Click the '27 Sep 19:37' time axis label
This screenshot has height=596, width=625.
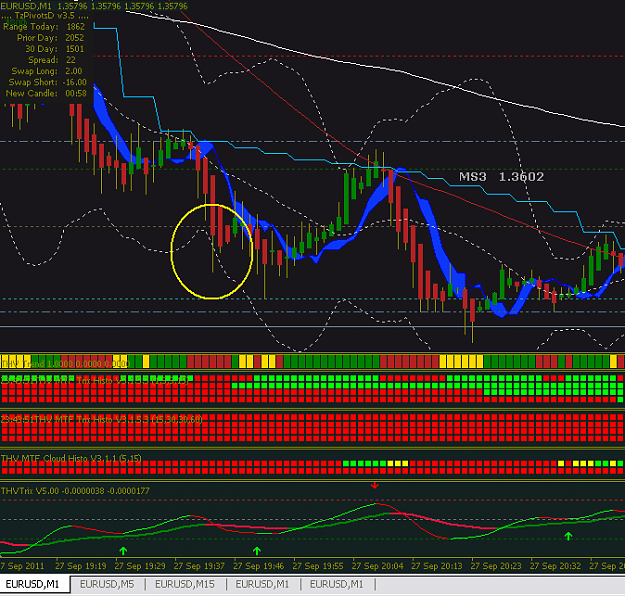click(x=199, y=566)
